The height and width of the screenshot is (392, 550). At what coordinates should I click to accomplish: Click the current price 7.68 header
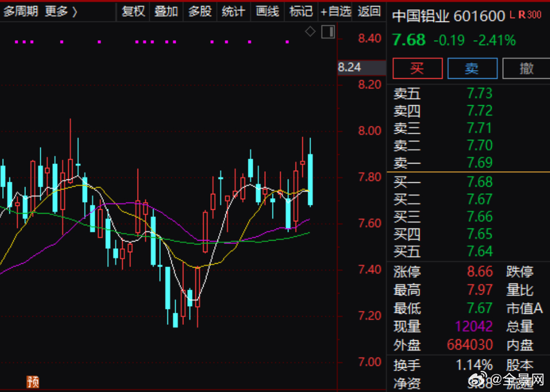pos(409,40)
